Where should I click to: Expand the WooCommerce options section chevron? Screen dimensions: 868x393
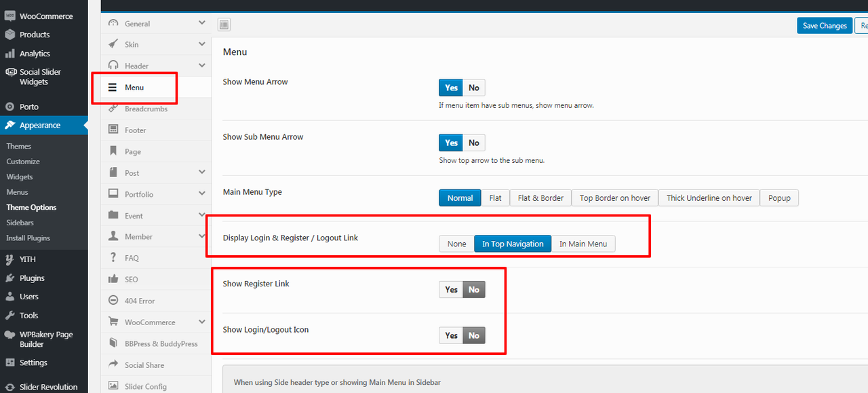click(x=202, y=322)
